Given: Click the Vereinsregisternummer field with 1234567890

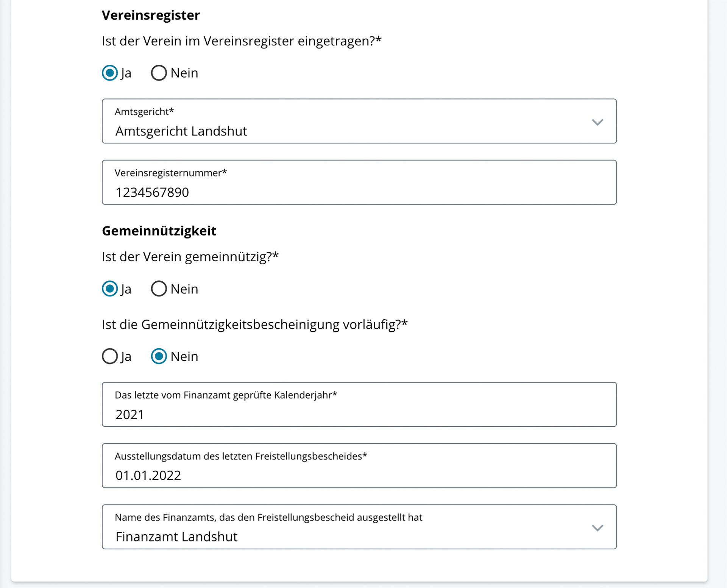Looking at the screenshot, I should point(359,192).
